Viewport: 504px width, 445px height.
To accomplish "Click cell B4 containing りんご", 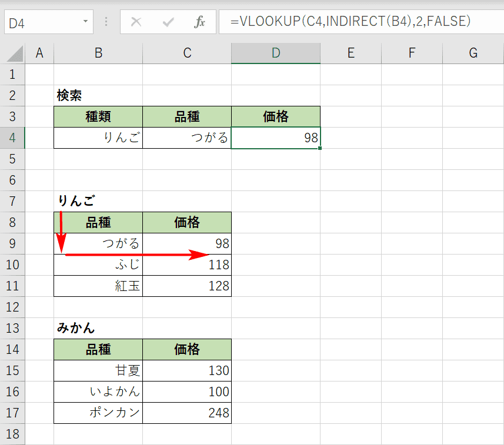I will 98,138.
